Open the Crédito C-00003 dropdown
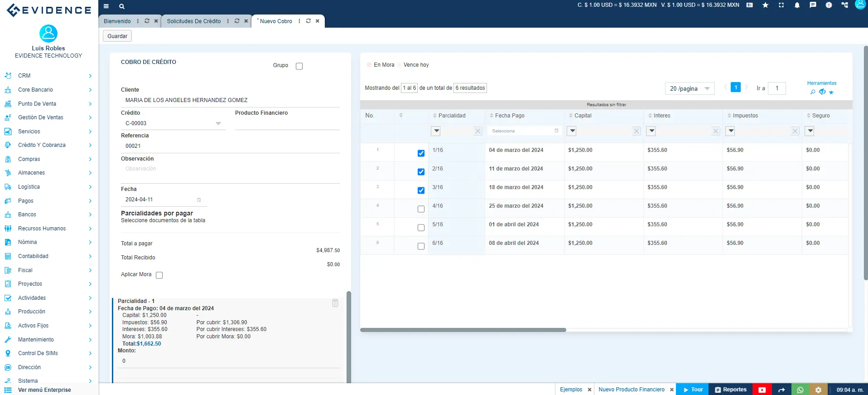Viewport: 868px width, 395px height. tap(218, 123)
